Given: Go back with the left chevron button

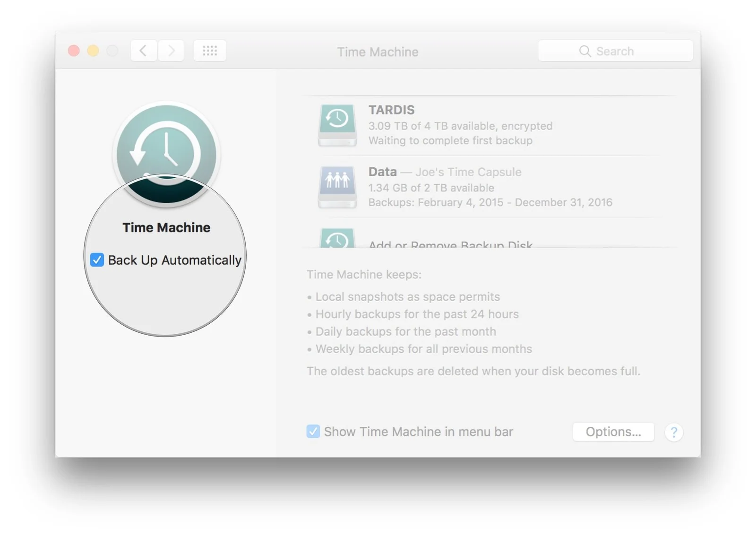Looking at the screenshot, I should click(x=144, y=51).
